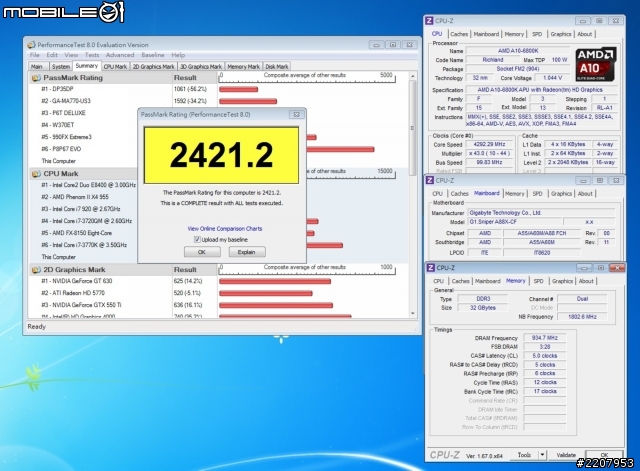Image resolution: width=640 pixels, height=471 pixels.
Task: Click the Mainboard CPU-Z window's Z icon
Action: click(x=430, y=180)
